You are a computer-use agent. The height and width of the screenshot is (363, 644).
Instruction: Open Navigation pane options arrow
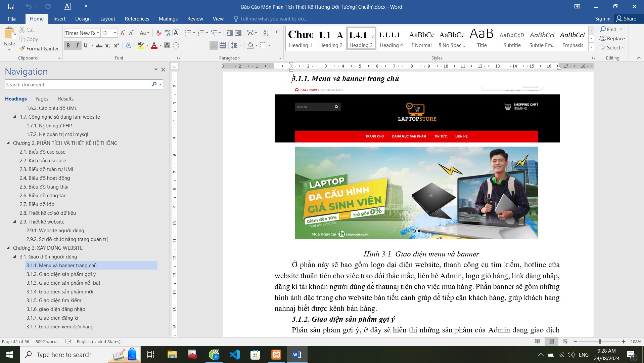[156, 70]
